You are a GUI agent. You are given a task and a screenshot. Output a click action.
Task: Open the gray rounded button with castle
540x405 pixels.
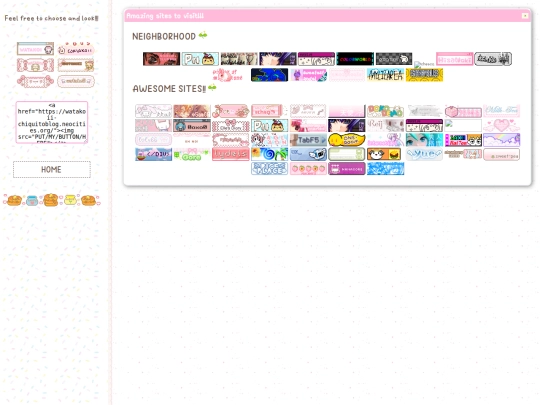[x=493, y=59]
